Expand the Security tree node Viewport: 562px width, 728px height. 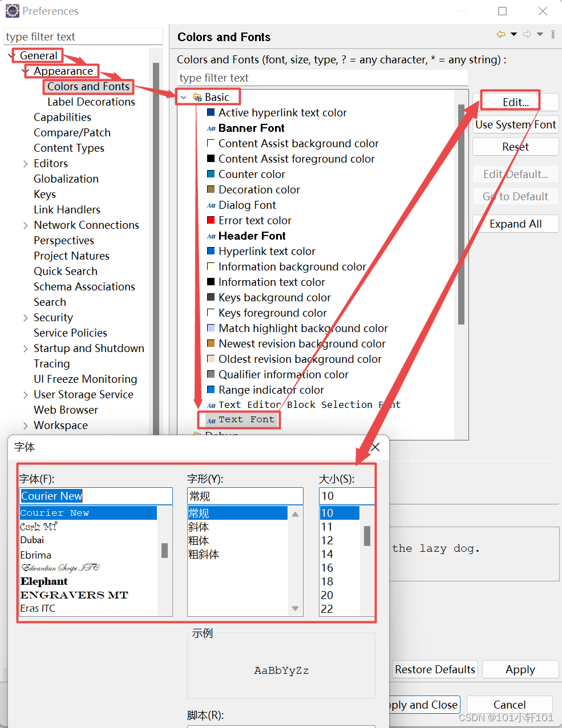click(25, 318)
